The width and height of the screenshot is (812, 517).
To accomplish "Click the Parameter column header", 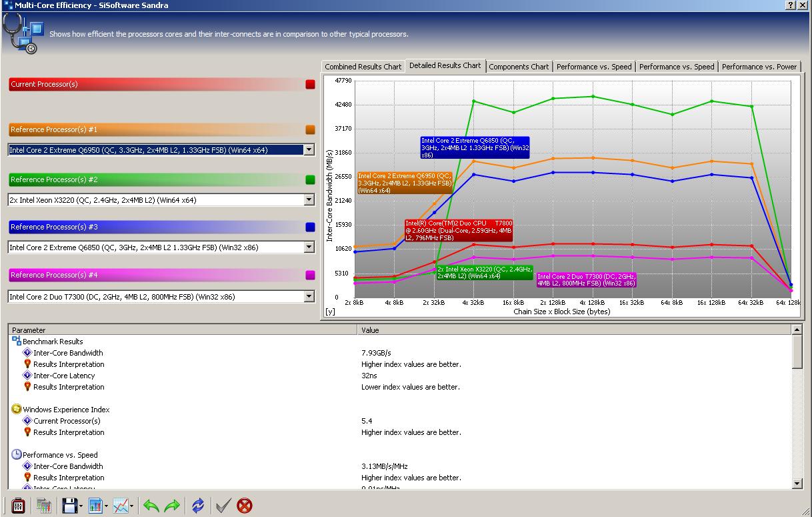I will coord(183,330).
